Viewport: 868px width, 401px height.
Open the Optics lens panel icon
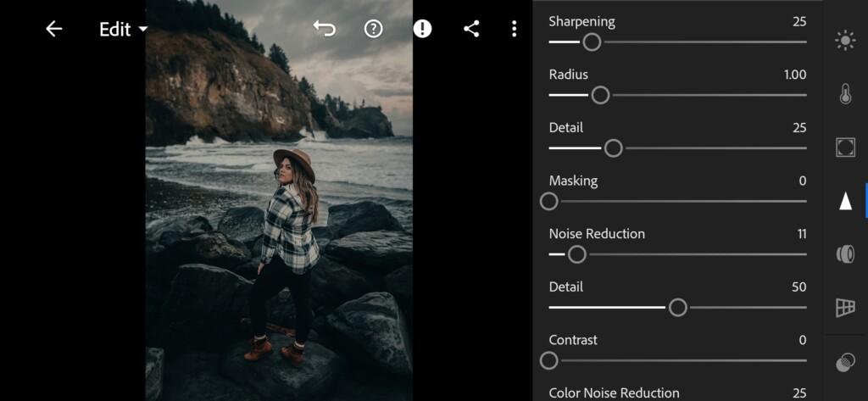pos(845,254)
